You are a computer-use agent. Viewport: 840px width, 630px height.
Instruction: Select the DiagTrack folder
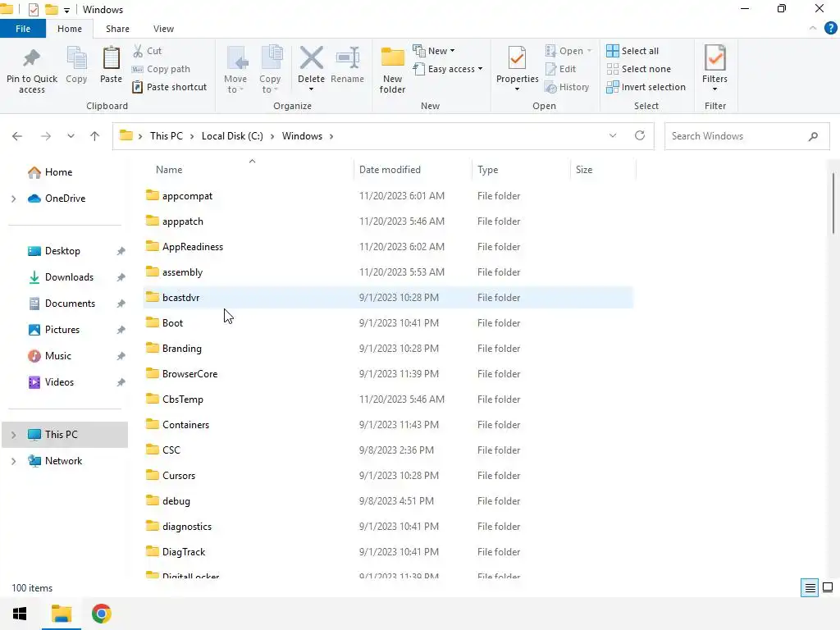pyautogui.click(x=388, y=552)
